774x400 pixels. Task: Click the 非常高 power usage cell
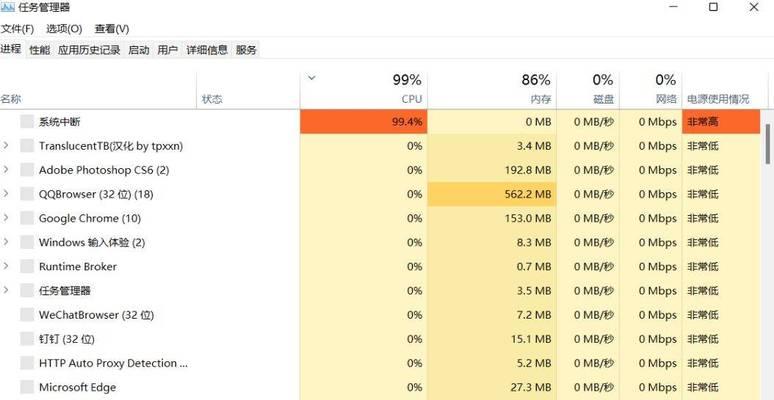click(721, 121)
